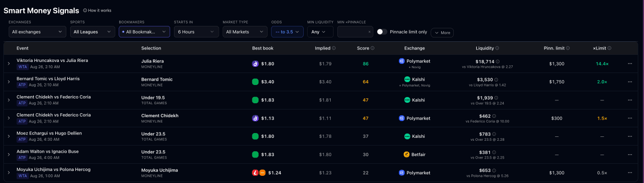
Task: Click the info icon next to Pinn. limit header
Action: click(x=568, y=48)
